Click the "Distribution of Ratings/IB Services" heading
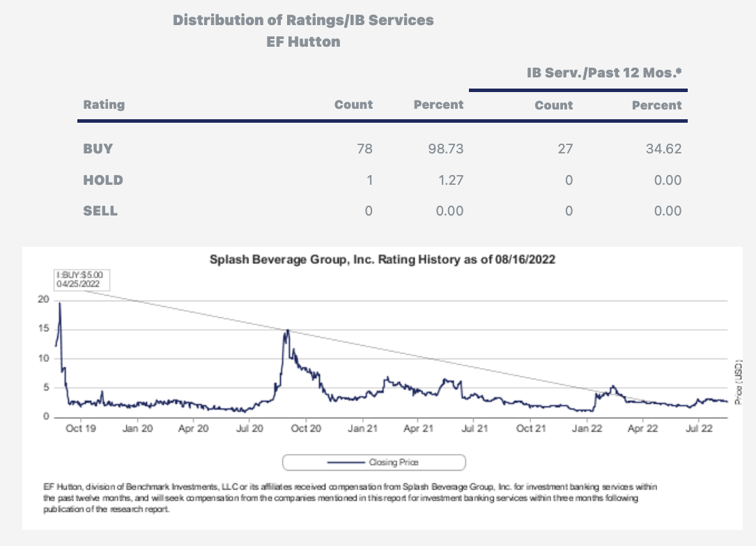This screenshot has width=756, height=546. click(303, 20)
